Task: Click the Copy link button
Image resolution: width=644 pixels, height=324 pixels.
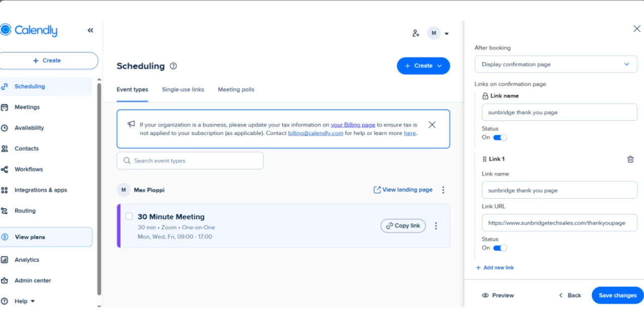Action: (x=403, y=226)
